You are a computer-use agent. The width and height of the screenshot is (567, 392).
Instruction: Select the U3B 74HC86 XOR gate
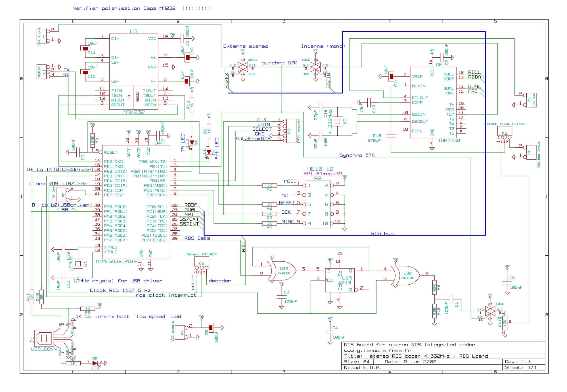pyautogui.click(x=407, y=275)
